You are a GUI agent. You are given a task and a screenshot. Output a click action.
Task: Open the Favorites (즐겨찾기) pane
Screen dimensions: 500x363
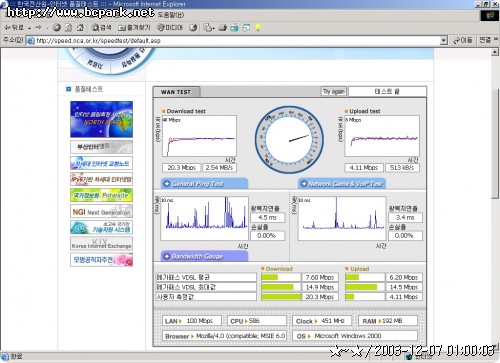pos(134,28)
